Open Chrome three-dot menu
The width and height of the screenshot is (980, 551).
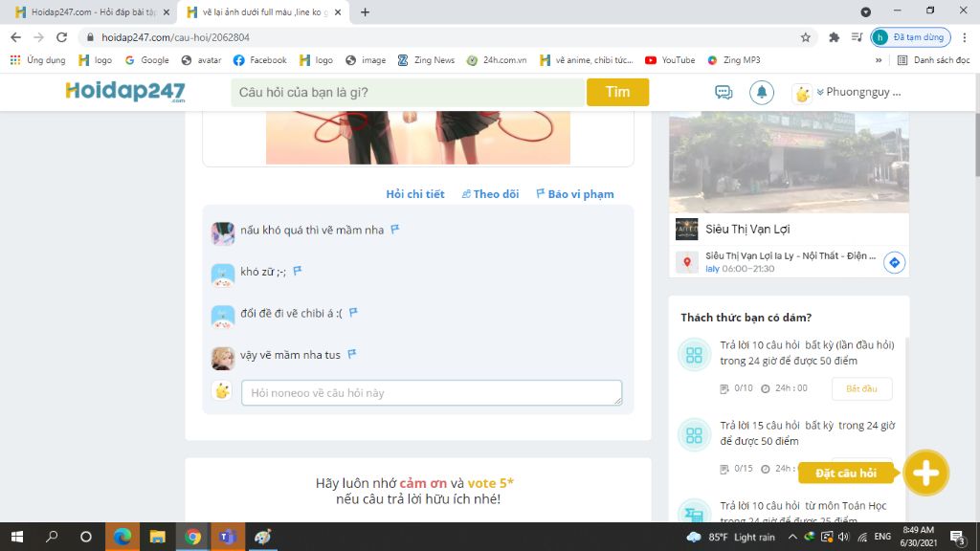pyautogui.click(x=965, y=37)
